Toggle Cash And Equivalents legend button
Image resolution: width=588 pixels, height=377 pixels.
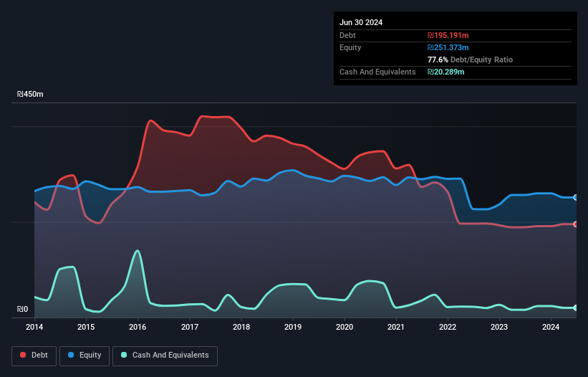point(165,355)
